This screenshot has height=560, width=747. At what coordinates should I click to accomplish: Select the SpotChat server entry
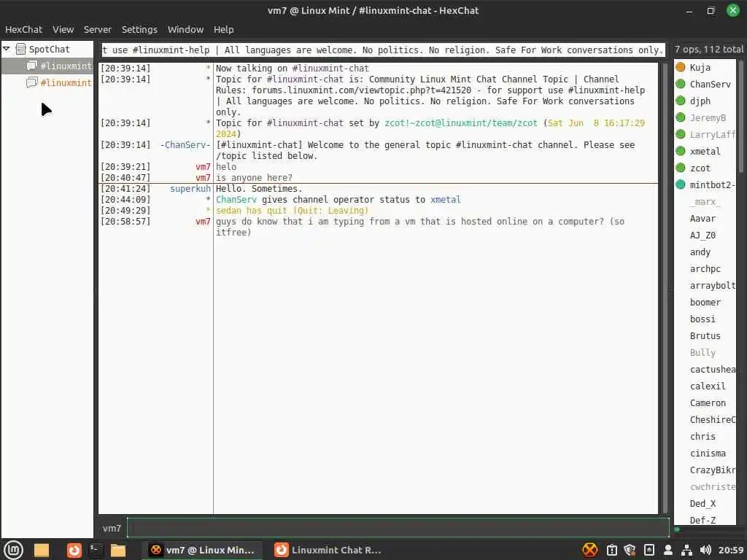point(49,49)
